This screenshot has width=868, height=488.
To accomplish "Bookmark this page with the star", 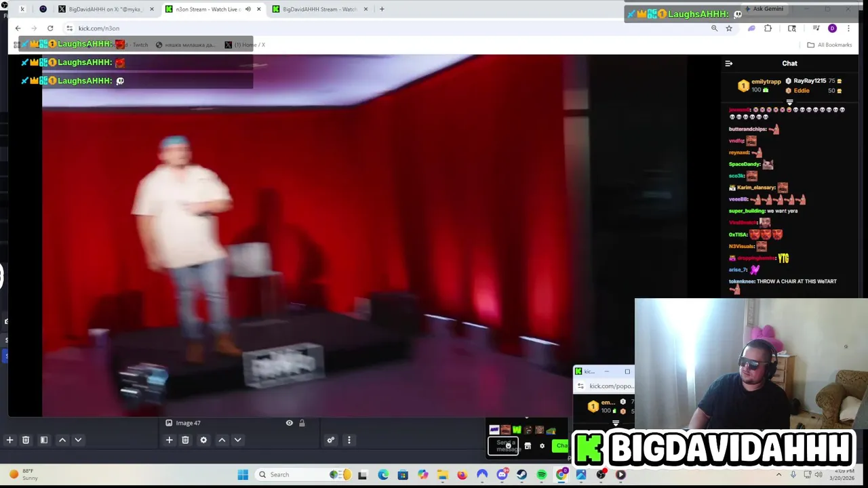I will [x=729, y=28].
